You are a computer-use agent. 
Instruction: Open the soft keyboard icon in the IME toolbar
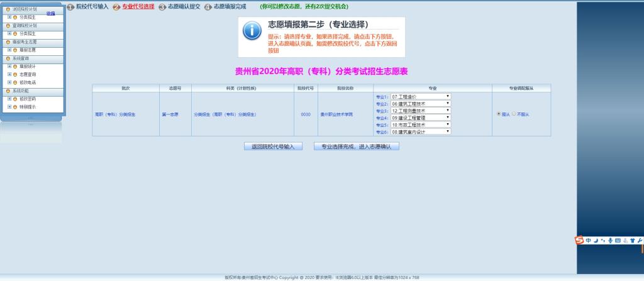tap(618, 240)
